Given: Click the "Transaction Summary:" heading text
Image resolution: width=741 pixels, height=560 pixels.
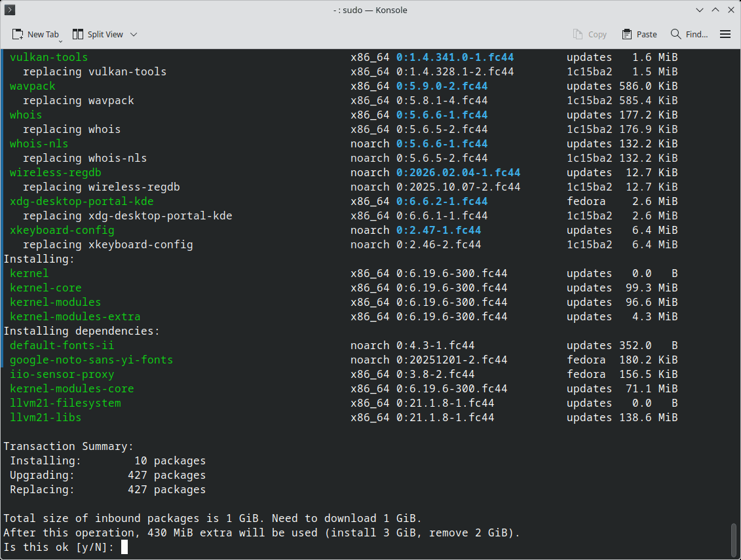Looking at the screenshot, I should coord(68,447).
